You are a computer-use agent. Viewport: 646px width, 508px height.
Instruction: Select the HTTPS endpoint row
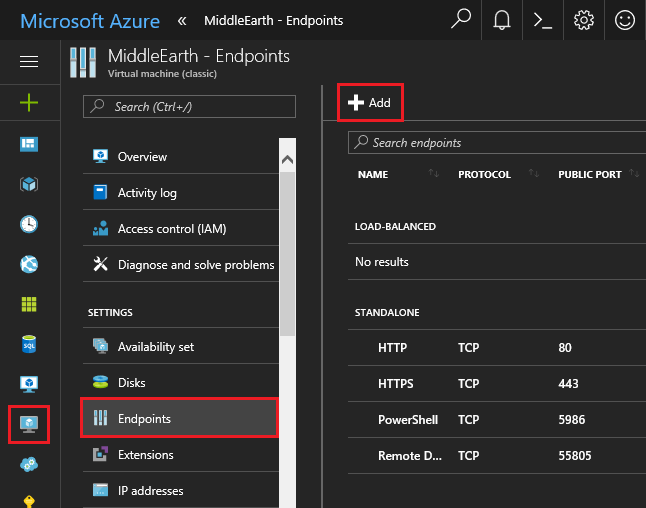(497, 384)
